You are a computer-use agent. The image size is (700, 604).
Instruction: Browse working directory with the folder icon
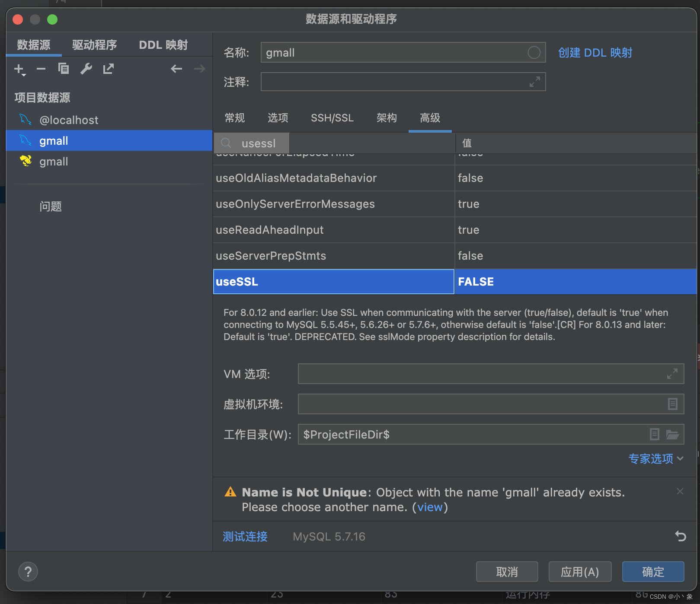pos(673,434)
